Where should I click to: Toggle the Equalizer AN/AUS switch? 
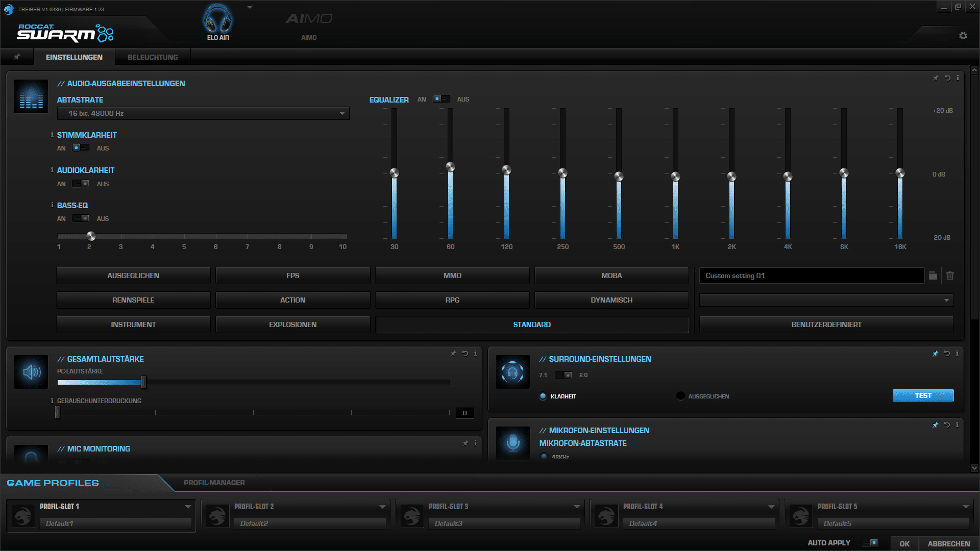point(441,99)
